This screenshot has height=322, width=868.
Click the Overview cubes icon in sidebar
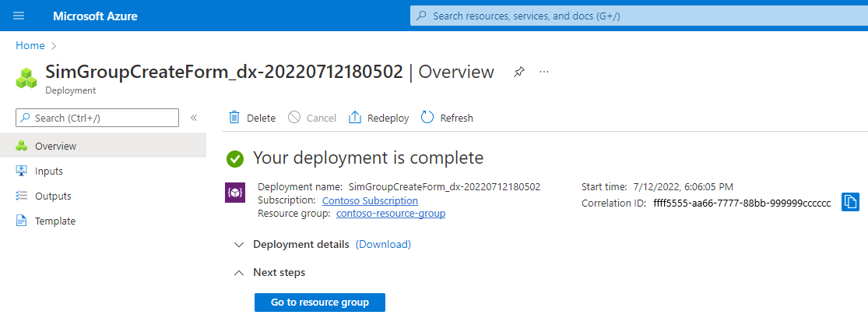tap(22, 147)
